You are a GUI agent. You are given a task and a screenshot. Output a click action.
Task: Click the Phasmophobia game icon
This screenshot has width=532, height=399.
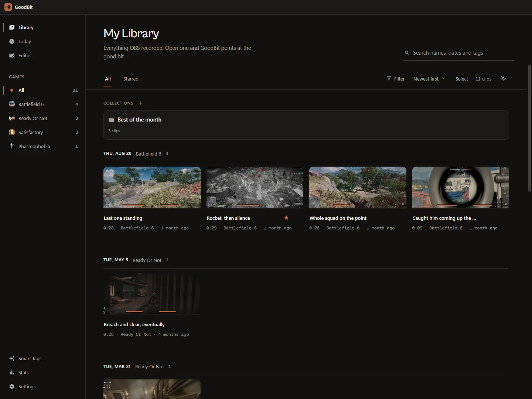click(x=12, y=146)
